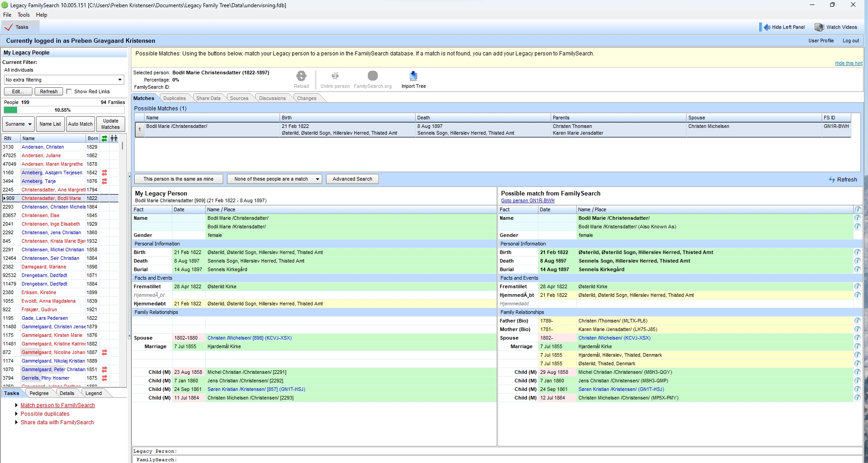Click the red sync arrows beside Arneberg, Tarje

pyautogui.click(x=104, y=182)
